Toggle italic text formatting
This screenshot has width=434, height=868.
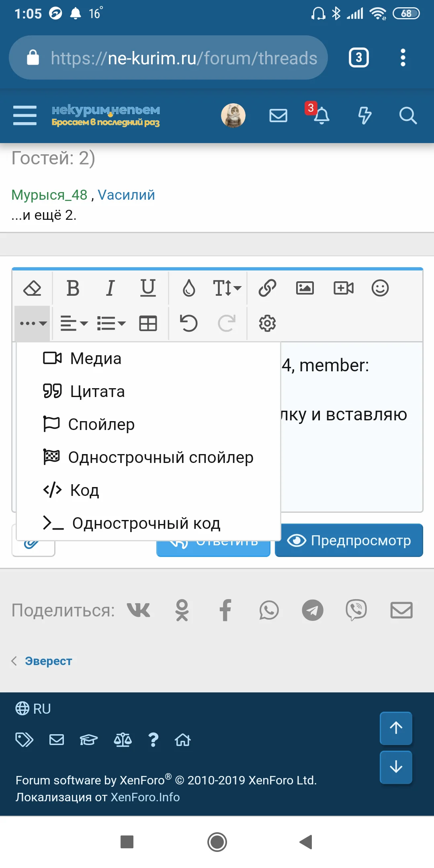pyautogui.click(x=110, y=288)
